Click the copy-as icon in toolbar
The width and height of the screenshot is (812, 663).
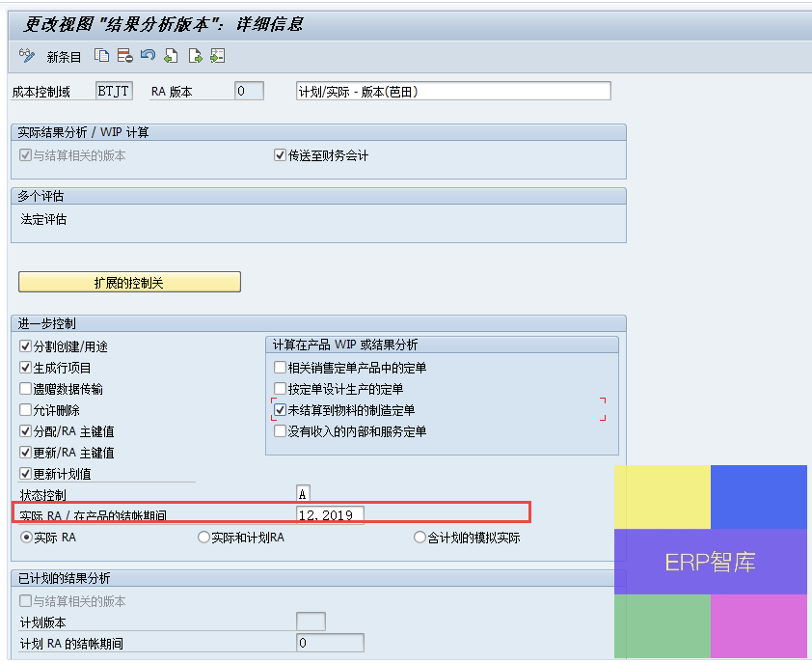click(x=101, y=55)
